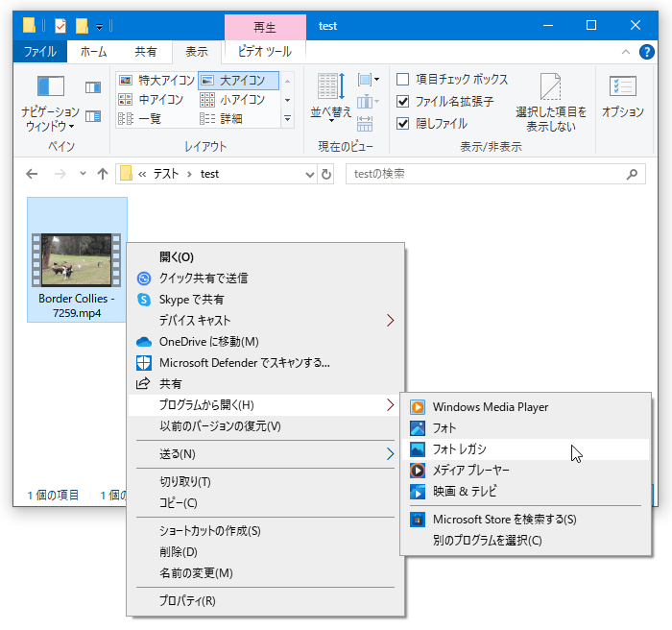This screenshot has height=630, width=672.
Task: Select Skype で共有 in context menu
Action: [x=266, y=300]
